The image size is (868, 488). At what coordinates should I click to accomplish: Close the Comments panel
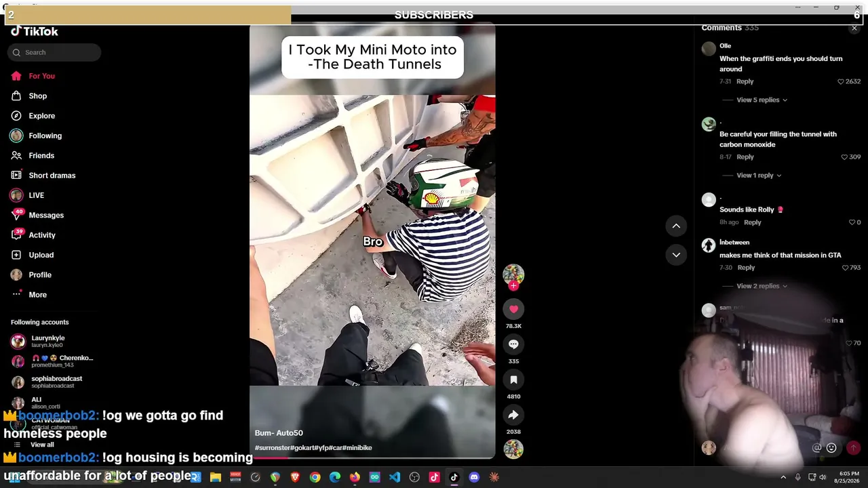coord(854,28)
